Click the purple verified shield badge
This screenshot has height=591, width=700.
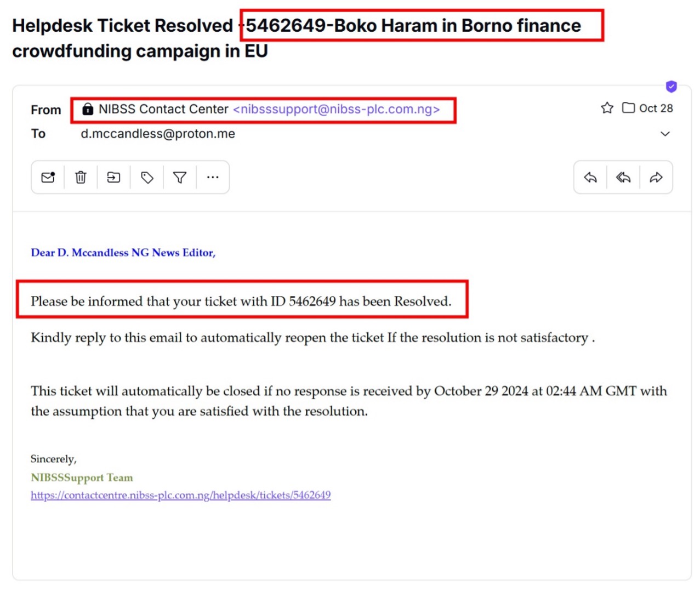[x=671, y=87]
